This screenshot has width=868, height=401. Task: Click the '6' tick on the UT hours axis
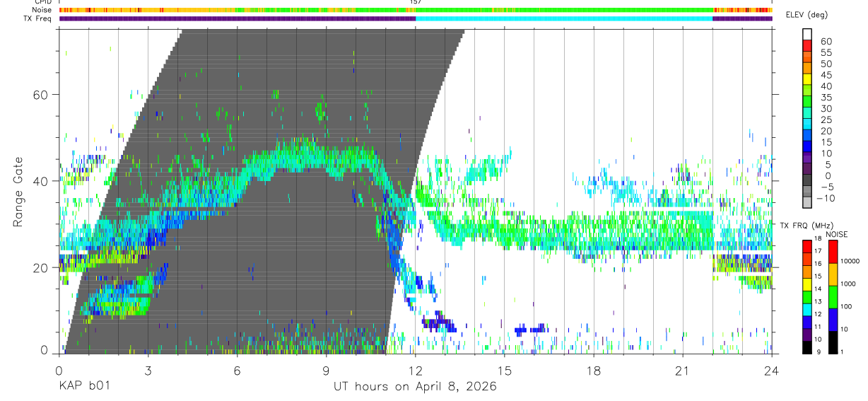(x=237, y=370)
